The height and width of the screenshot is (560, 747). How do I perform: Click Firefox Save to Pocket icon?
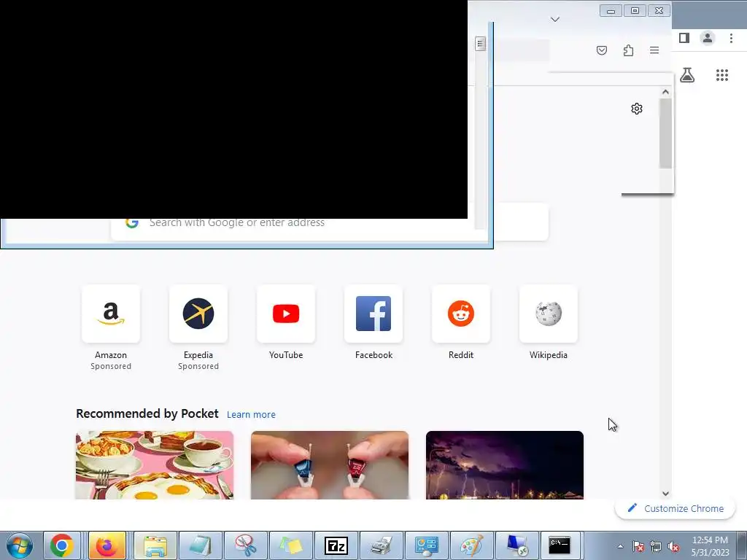pyautogui.click(x=602, y=50)
